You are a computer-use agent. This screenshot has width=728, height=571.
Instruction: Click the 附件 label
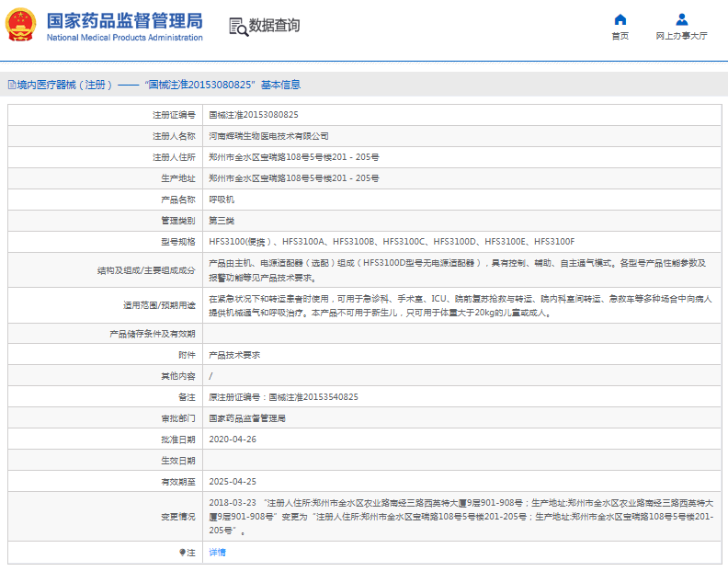point(187,355)
